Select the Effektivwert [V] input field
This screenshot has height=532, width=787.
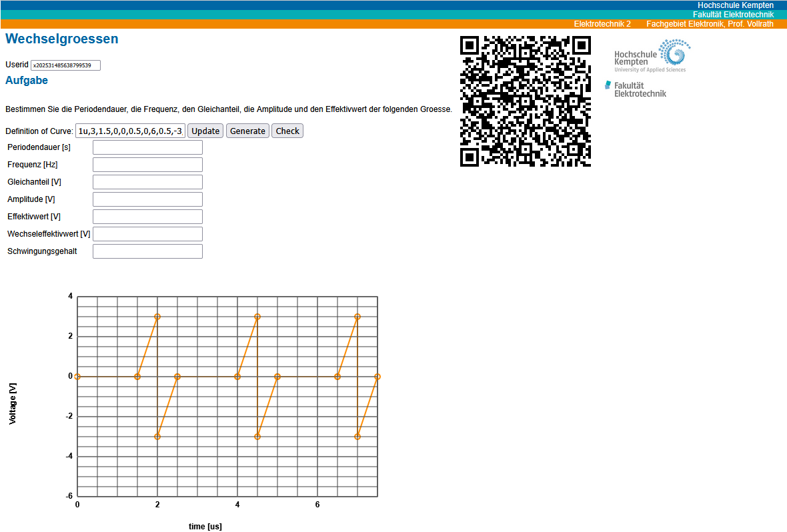coord(147,217)
